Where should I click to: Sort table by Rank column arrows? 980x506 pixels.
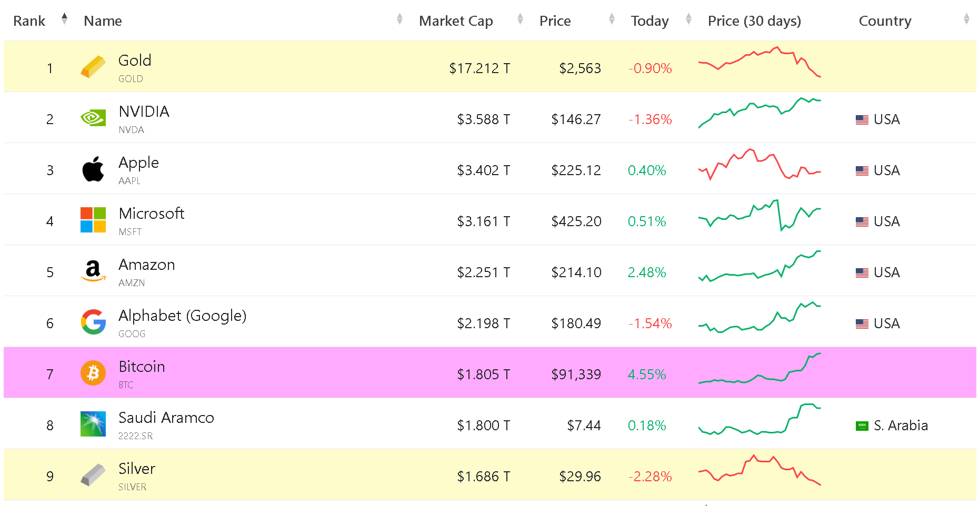[x=64, y=19]
